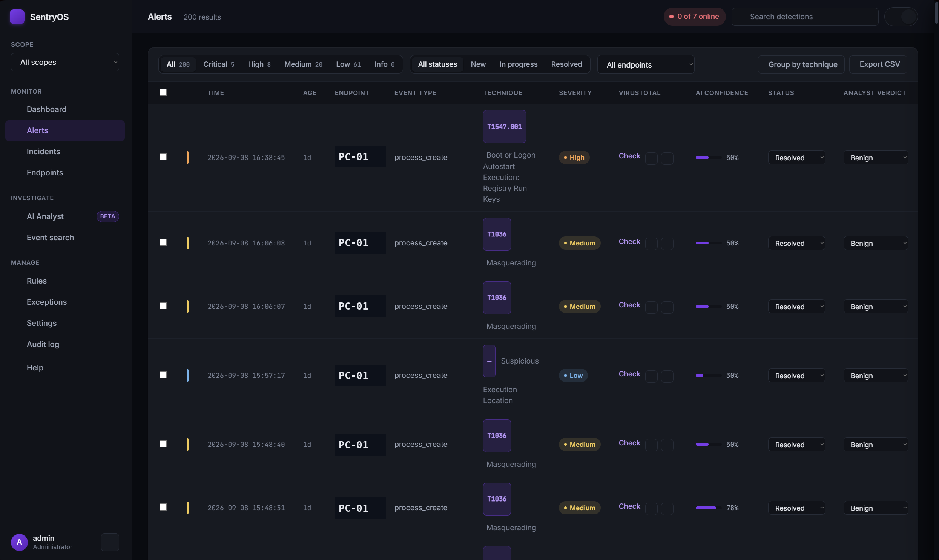
Task: Click VirusTotal Check link for 15:57:17 alert
Action: pos(629,374)
